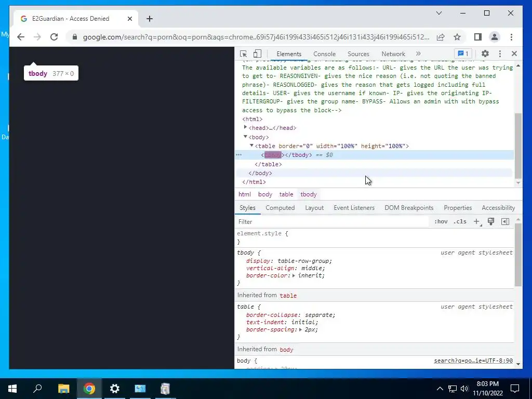
Task: Open DevTools customize three-dot menu
Action: (500, 54)
